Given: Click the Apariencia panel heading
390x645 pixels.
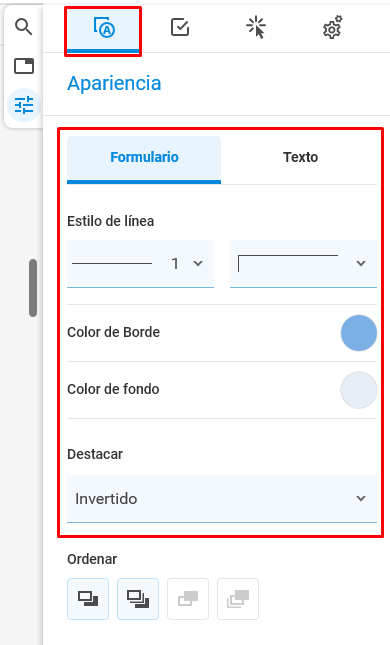Looking at the screenshot, I should tap(114, 84).
